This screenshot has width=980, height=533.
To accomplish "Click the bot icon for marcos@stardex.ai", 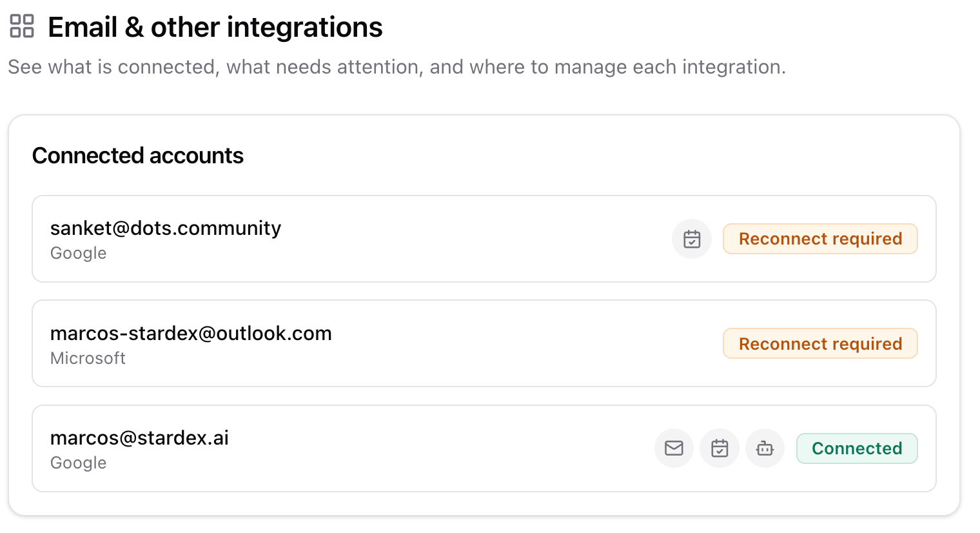I will pos(765,448).
